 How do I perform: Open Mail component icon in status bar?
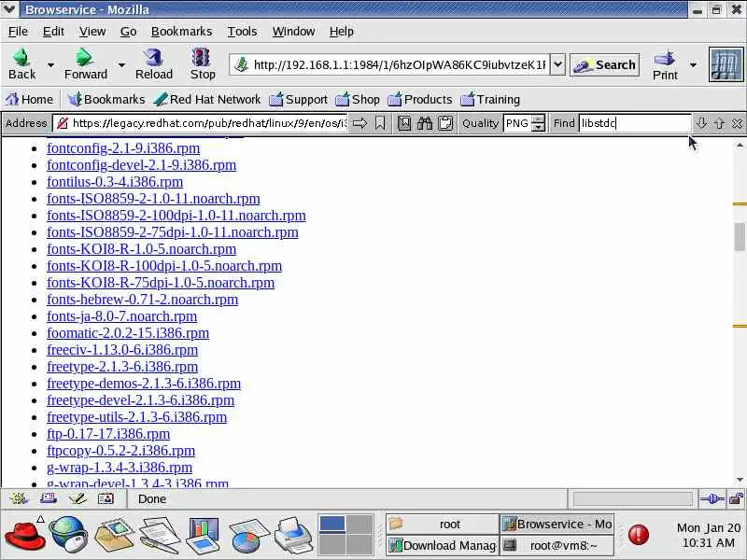49,498
